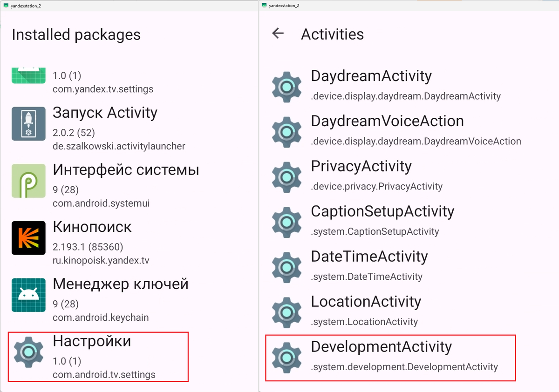
Task: Click the Кинопоиск orange app icon
Action: coord(28,238)
